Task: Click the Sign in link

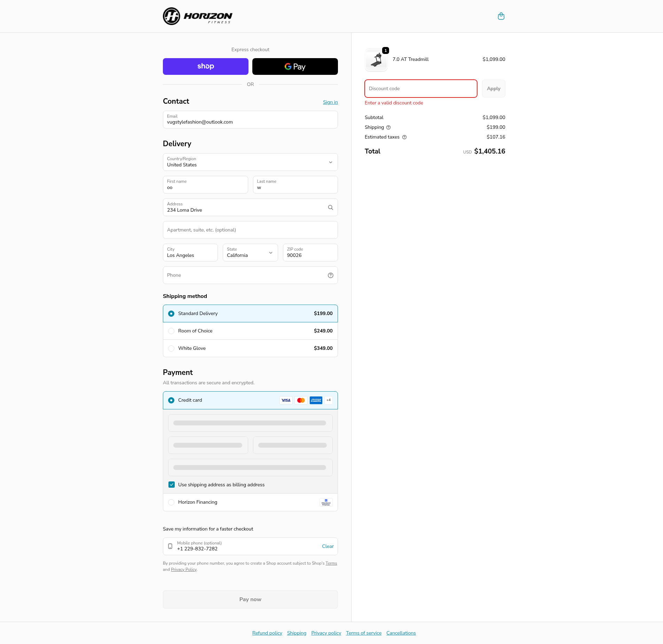Action: (330, 102)
